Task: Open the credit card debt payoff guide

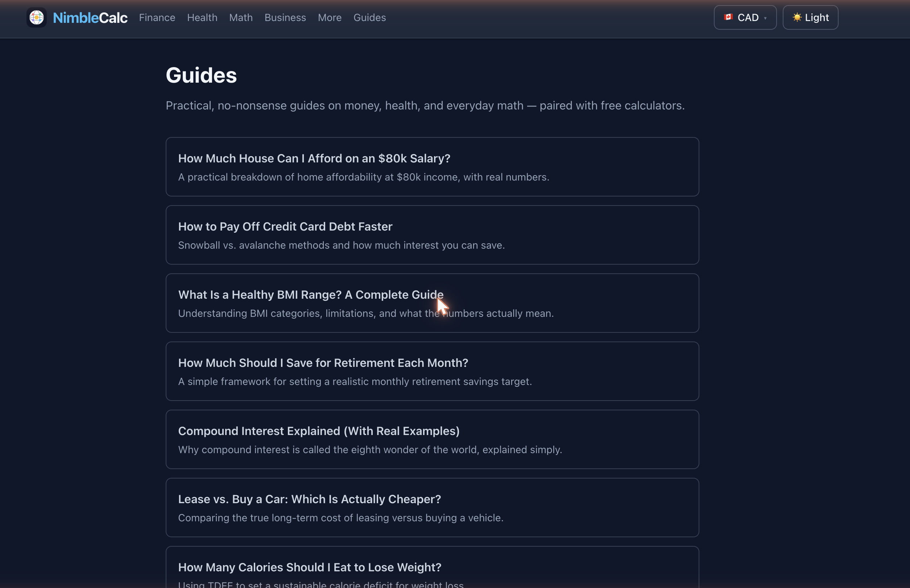Action: (x=432, y=235)
